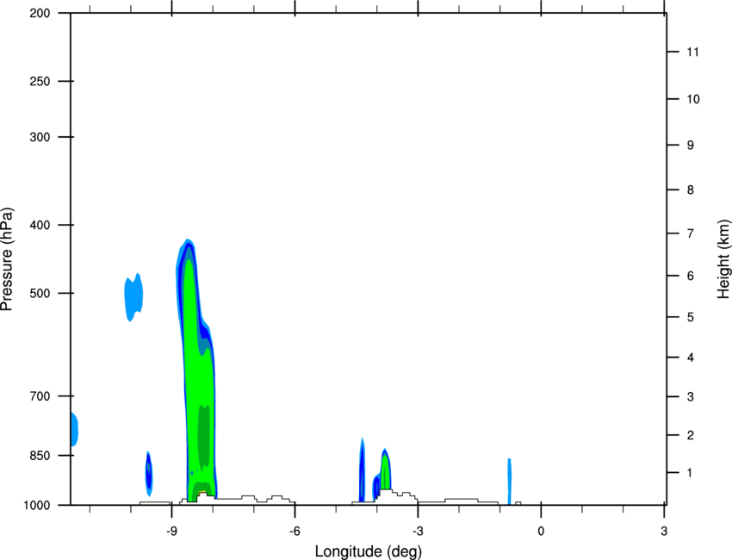Screen dimensions: 732x560
Task: Click the 0 longitude tick label
Action: 541,531
